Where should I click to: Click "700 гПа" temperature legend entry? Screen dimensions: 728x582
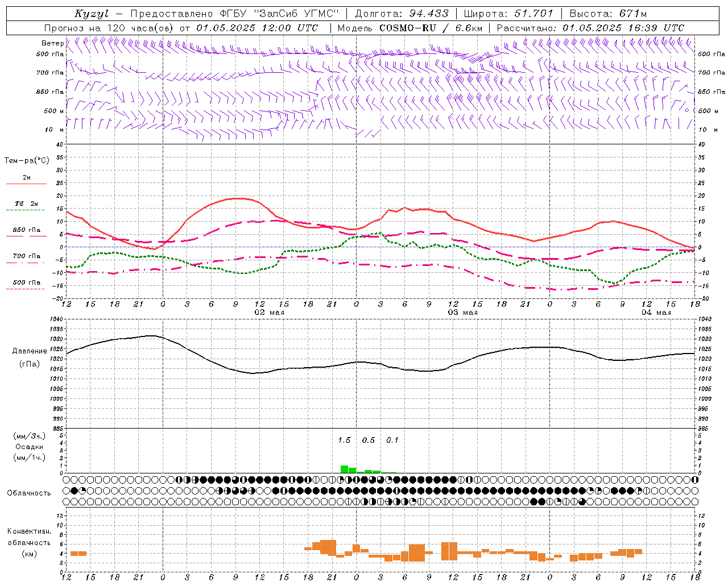click(27, 256)
